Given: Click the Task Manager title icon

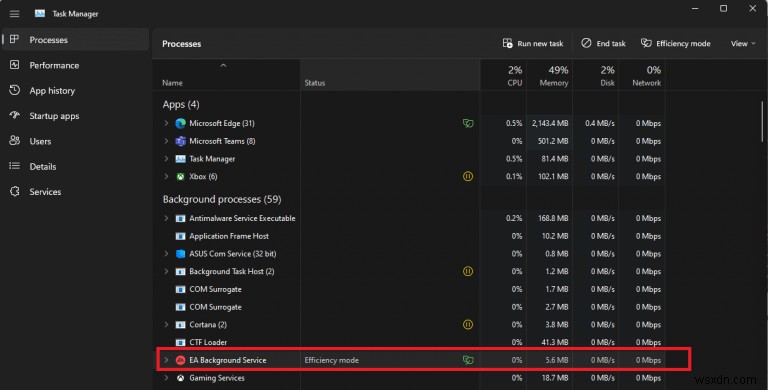Looking at the screenshot, I should (40, 14).
